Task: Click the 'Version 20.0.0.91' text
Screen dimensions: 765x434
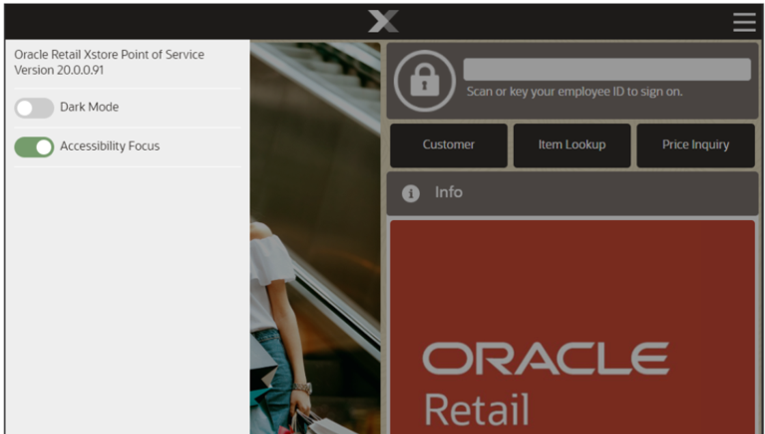Action: tap(59, 70)
